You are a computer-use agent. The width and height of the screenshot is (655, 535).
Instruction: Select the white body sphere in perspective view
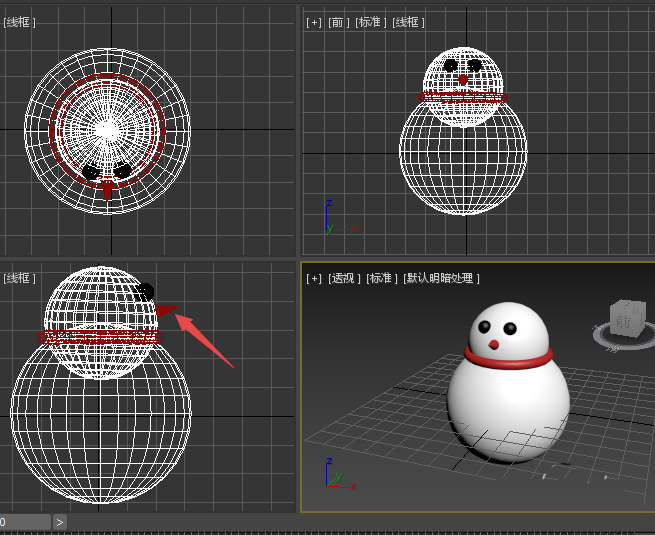coord(508,405)
